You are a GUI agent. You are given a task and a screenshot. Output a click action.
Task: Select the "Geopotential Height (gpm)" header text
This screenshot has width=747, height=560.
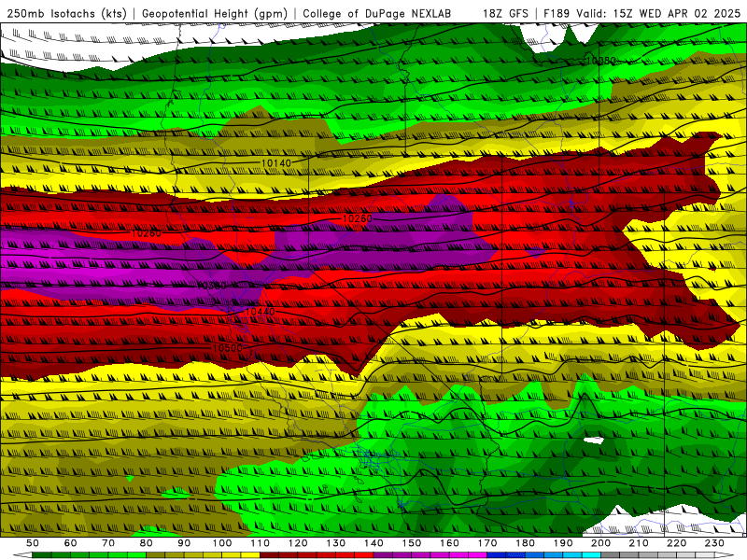[x=215, y=13]
